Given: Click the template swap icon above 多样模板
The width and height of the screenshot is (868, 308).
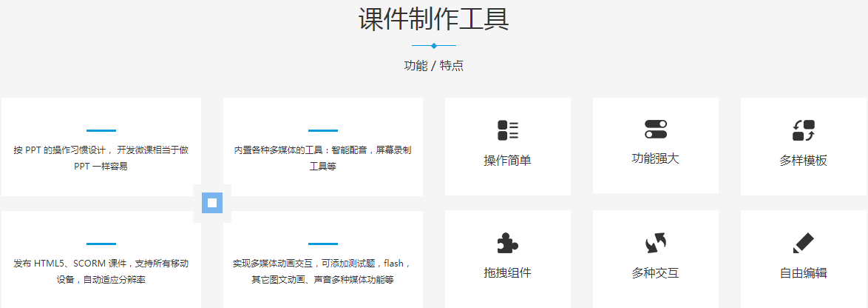Looking at the screenshot, I should click(803, 130).
